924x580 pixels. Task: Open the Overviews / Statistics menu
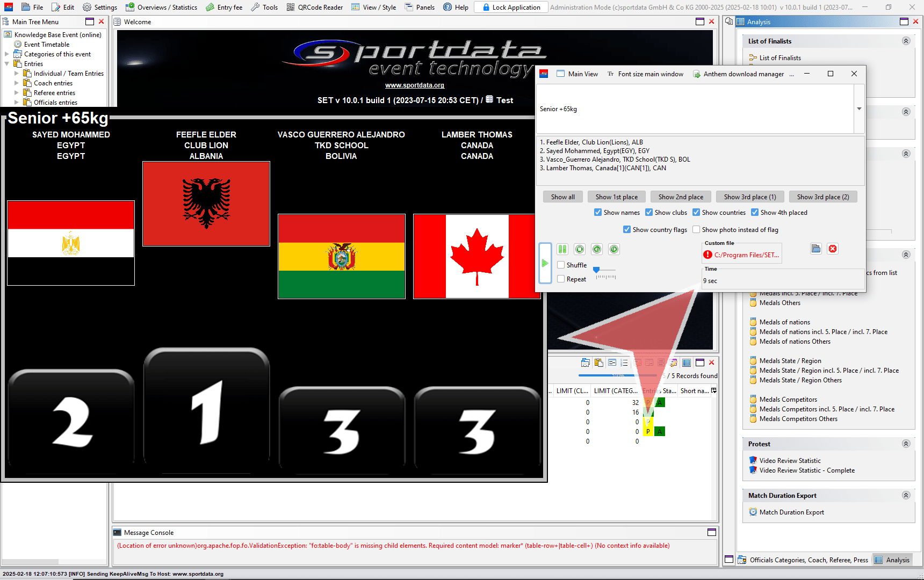pos(161,8)
